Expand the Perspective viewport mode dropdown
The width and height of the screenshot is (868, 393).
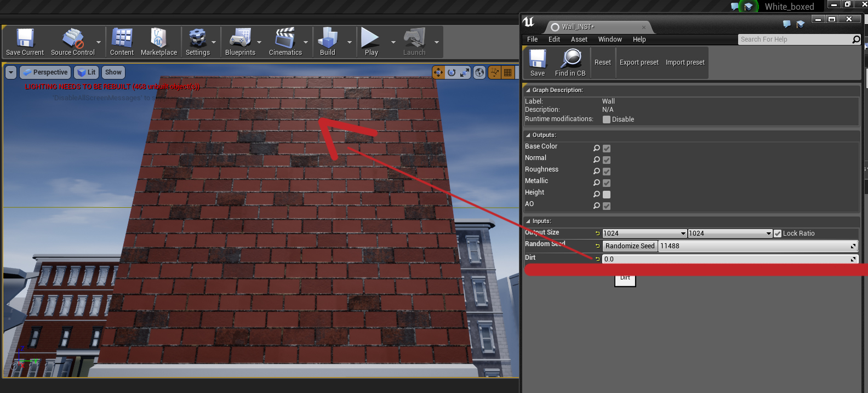pos(44,72)
